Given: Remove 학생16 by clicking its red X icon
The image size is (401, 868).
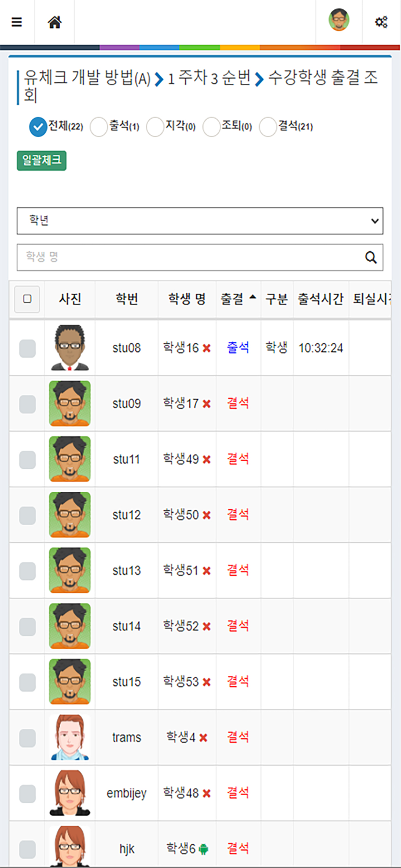Looking at the screenshot, I should (x=205, y=349).
